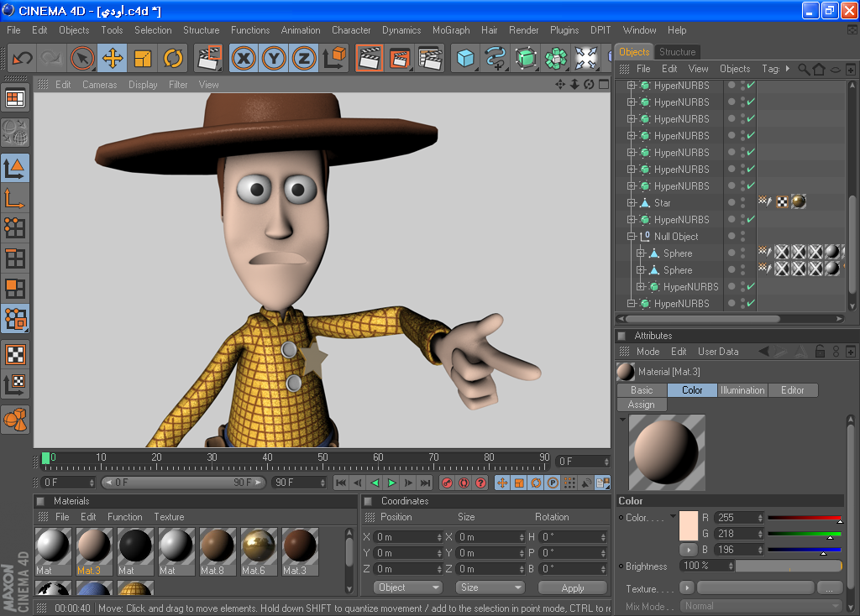Click the four-arrows icon in main toolbar
Screen dimensions: 860x616
585,58
